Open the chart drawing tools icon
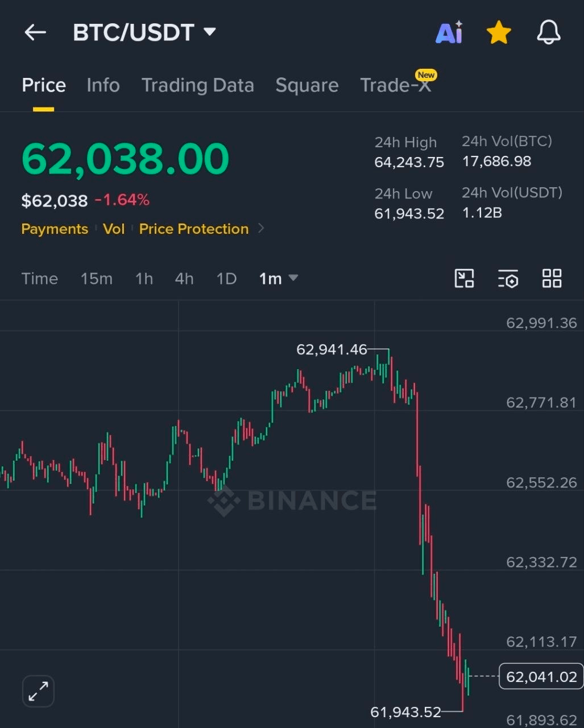The width and height of the screenshot is (584, 728). click(x=465, y=279)
